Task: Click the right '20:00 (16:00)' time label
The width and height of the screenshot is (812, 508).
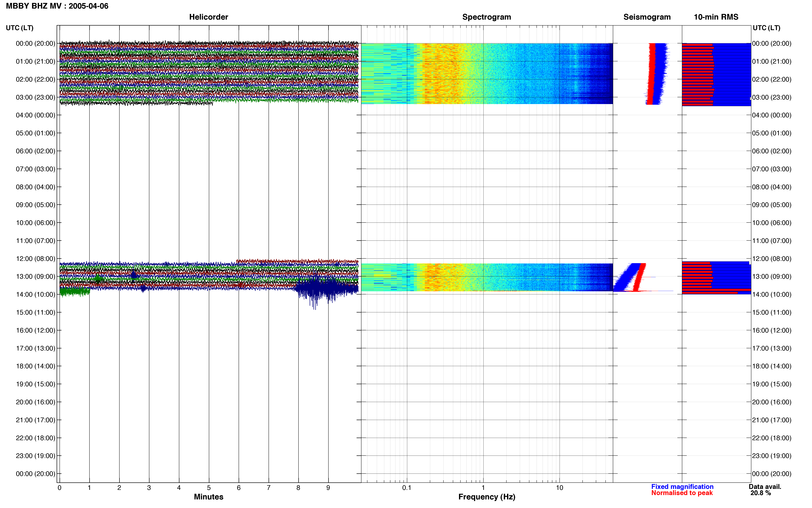Action: click(x=772, y=402)
